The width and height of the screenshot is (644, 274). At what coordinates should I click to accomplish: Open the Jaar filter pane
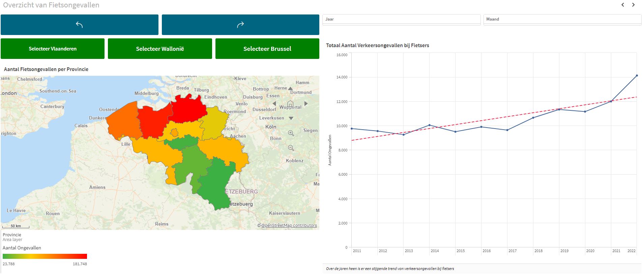coord(401,19)
